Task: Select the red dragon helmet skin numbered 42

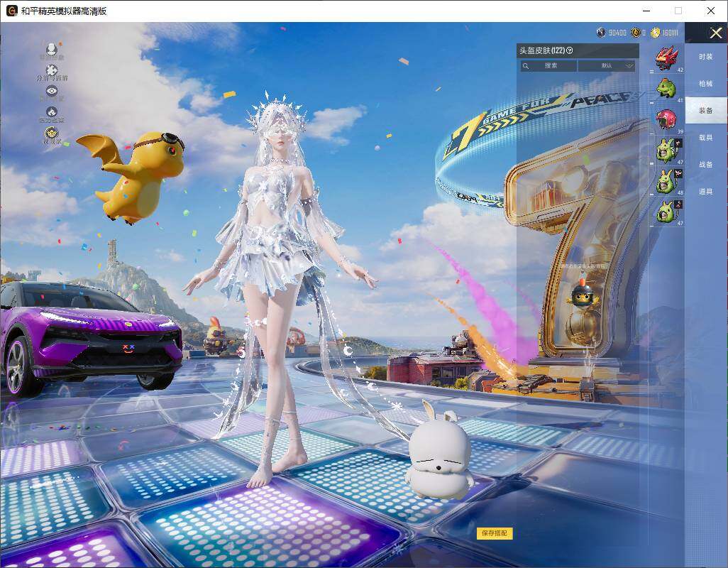Action: 668,58
